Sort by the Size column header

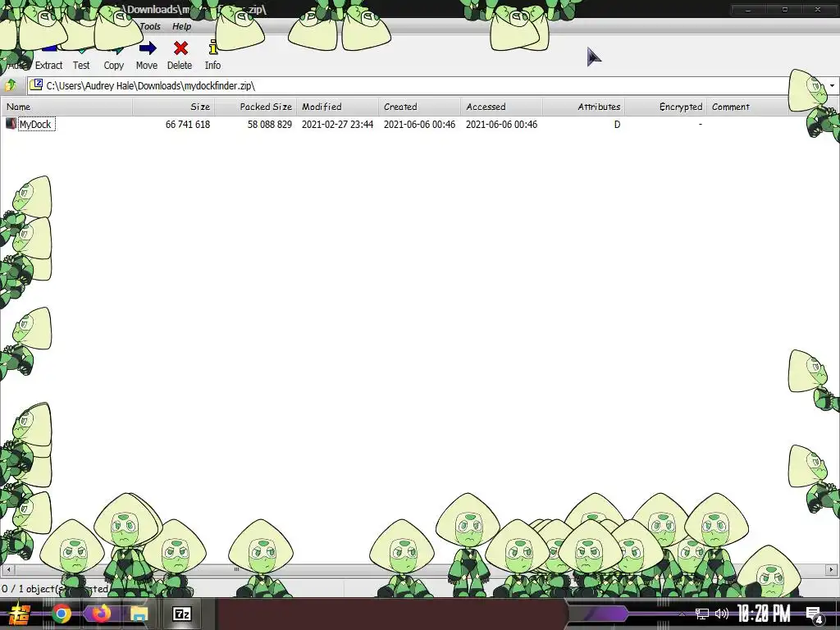(174, 107)
